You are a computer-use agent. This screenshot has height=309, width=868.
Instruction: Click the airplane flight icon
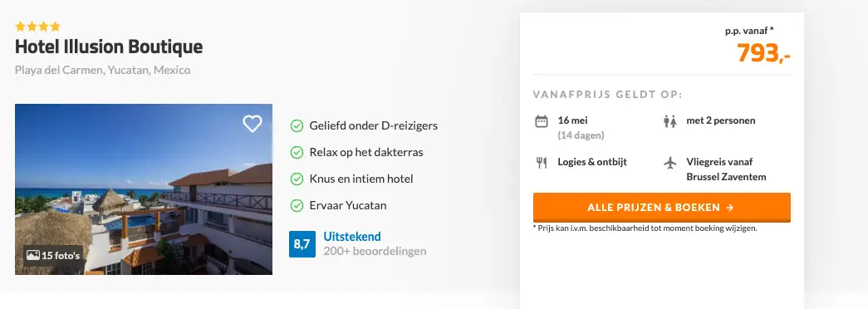point(669,163)
